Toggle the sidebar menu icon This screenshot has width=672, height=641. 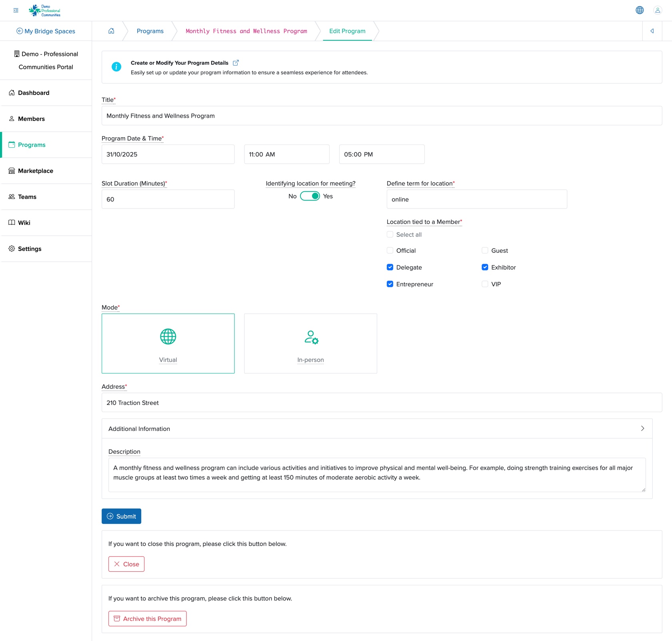(x=16, y=10)
